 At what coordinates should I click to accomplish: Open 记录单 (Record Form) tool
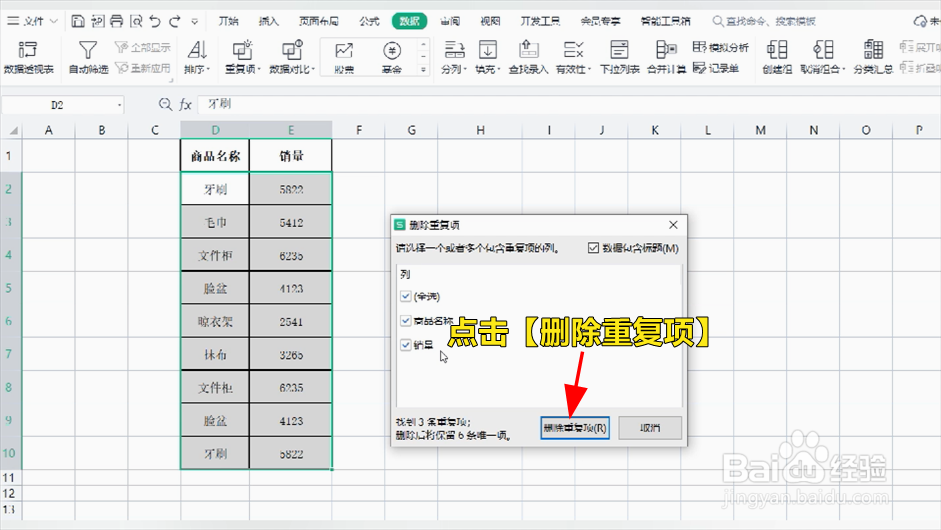(715, 68)
